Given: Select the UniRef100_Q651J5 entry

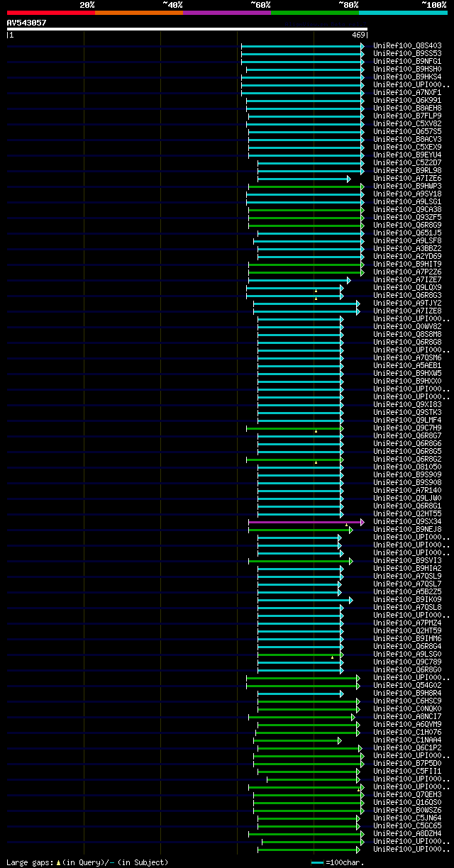Looking at the screenshot, I should (407, 233).
